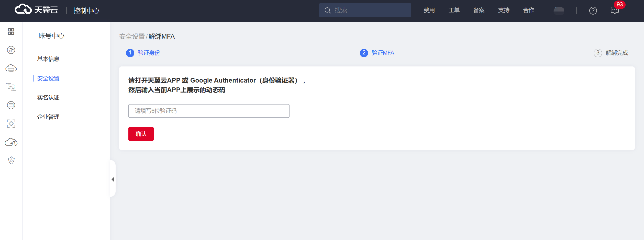The image size is (644, 240).
Task: Open 基本信息 in the account menu
Action: pyautogui.click(x=48, y=59)
